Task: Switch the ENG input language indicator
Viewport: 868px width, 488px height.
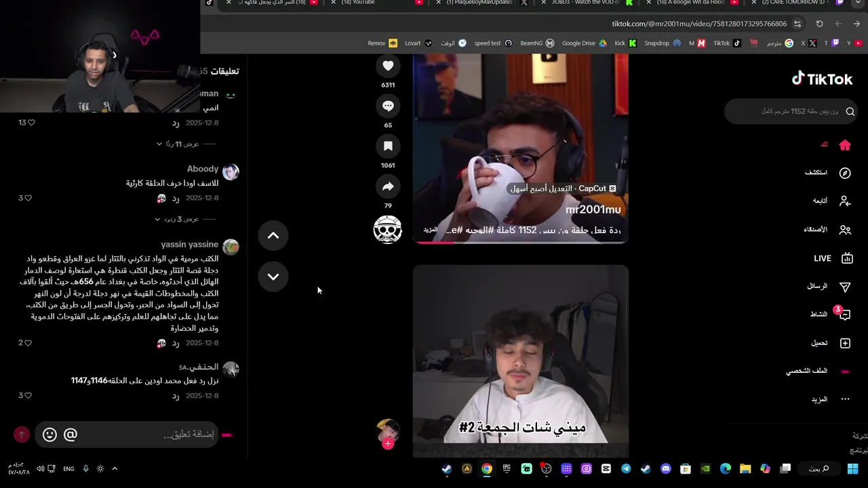Action: pos(68,469)
